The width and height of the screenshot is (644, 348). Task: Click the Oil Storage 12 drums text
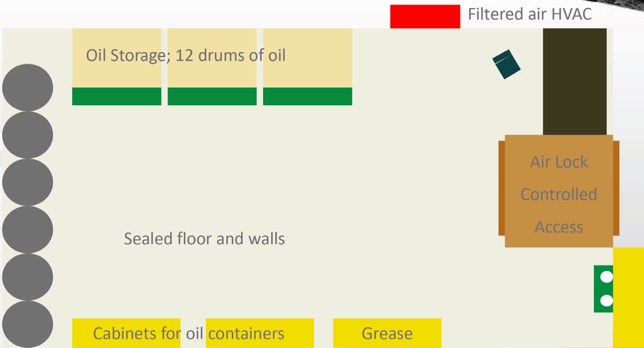[x=186, y=55]
